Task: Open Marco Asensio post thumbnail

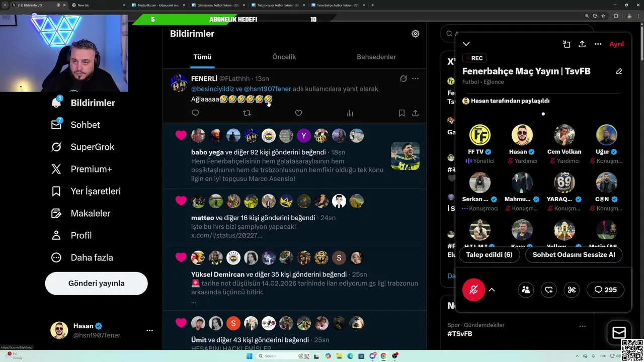Action: tap(405, 156)
